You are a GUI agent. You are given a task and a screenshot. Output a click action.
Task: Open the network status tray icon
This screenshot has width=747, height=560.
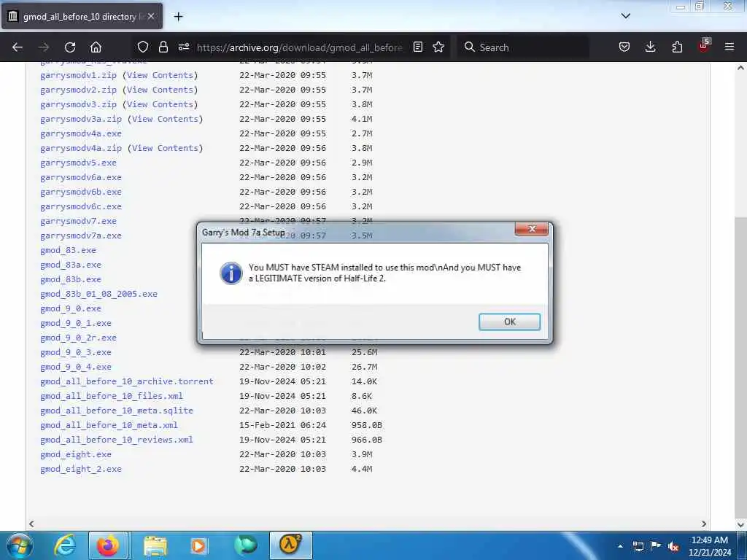click(638, 547)
